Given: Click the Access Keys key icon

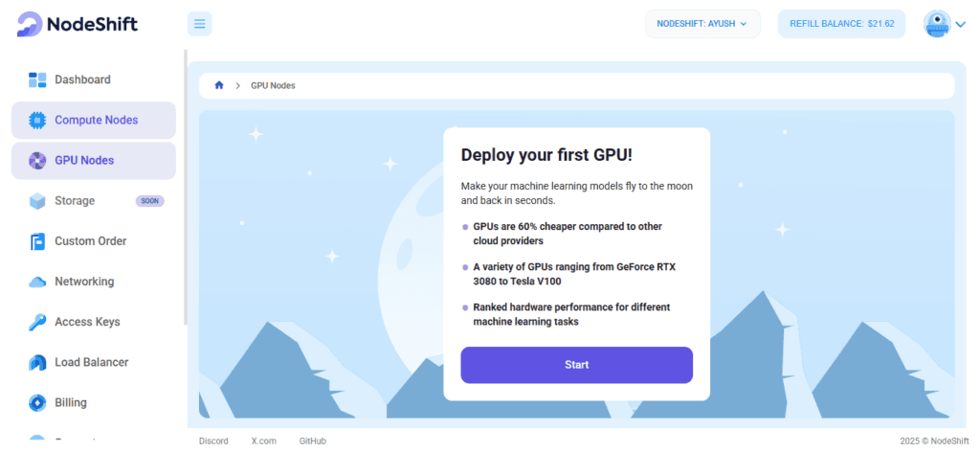Looking at the screenshot, I should point(37,322).
